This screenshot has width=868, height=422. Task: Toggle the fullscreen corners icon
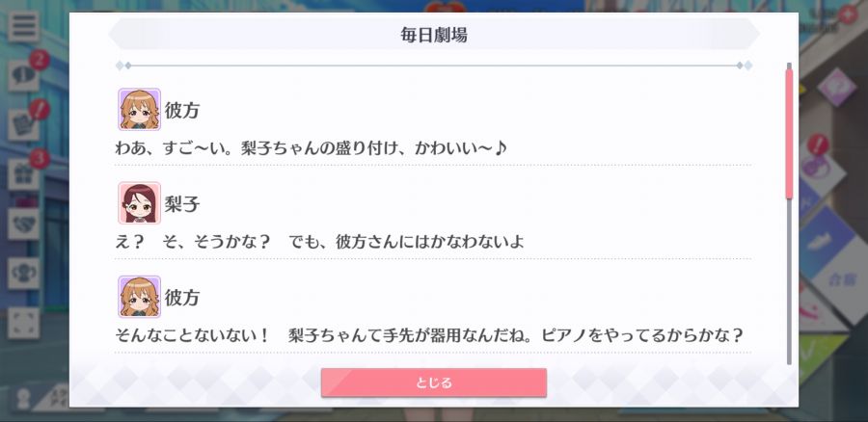click(23, 323)
